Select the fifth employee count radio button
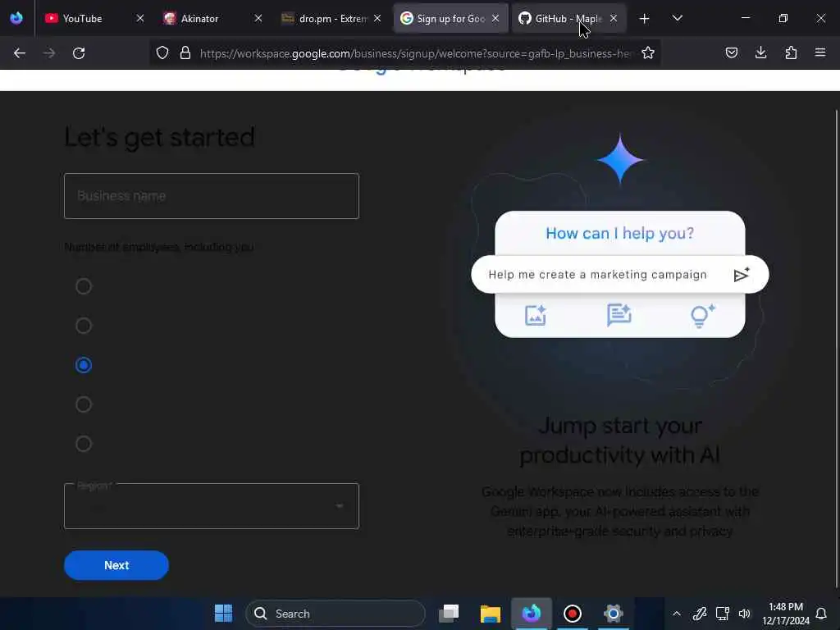 tap(84, 444)
